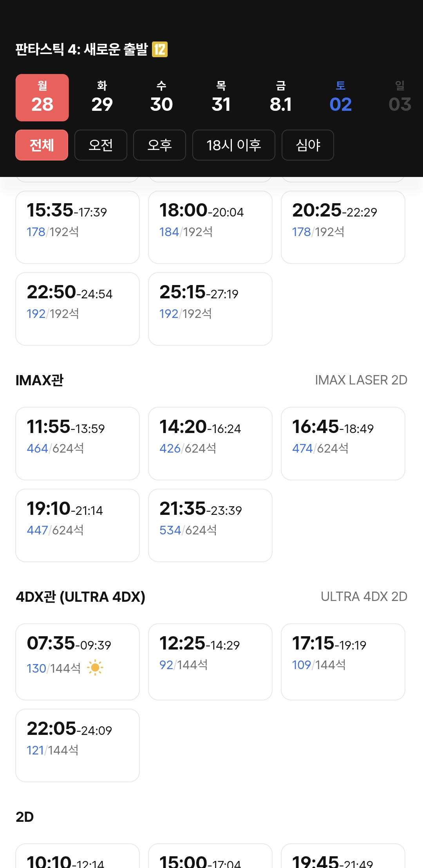This screenshot has height=868, width=423.
Task: Book the 11:55 IMAX showtime
Action: (x=78, y=443)
